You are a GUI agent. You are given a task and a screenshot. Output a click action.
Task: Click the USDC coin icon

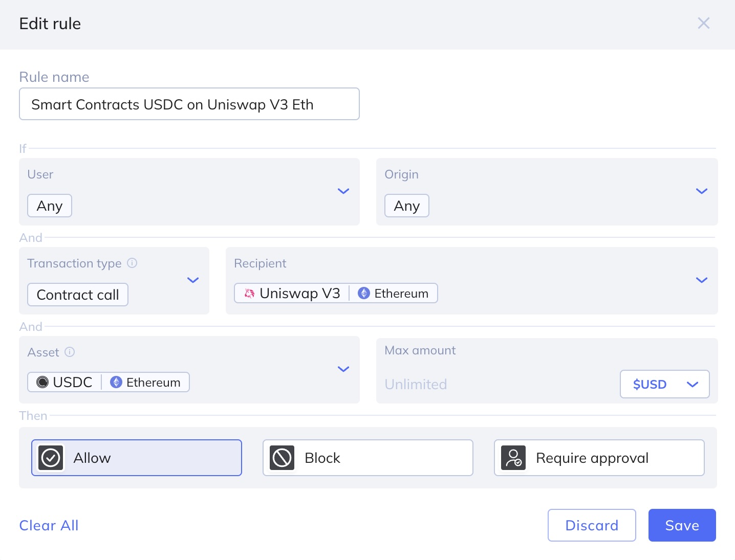click(x=43, y=382)
